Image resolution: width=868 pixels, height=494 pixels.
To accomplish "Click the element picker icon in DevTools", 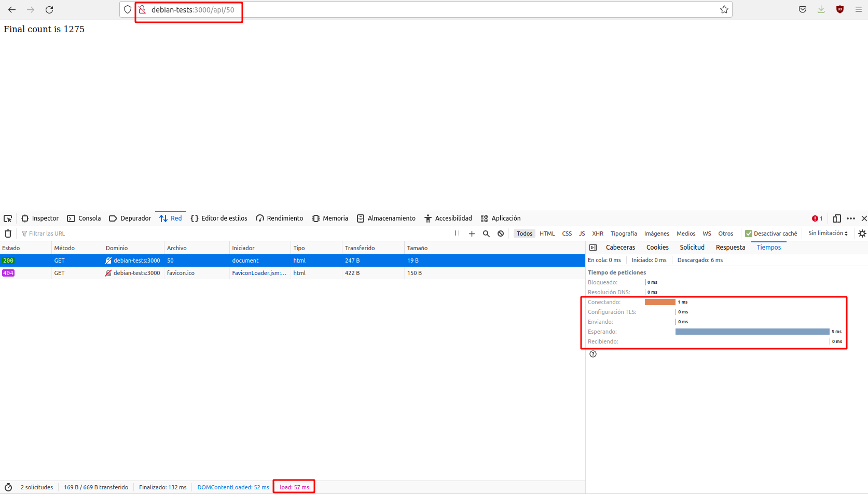I will click(8, 218).
